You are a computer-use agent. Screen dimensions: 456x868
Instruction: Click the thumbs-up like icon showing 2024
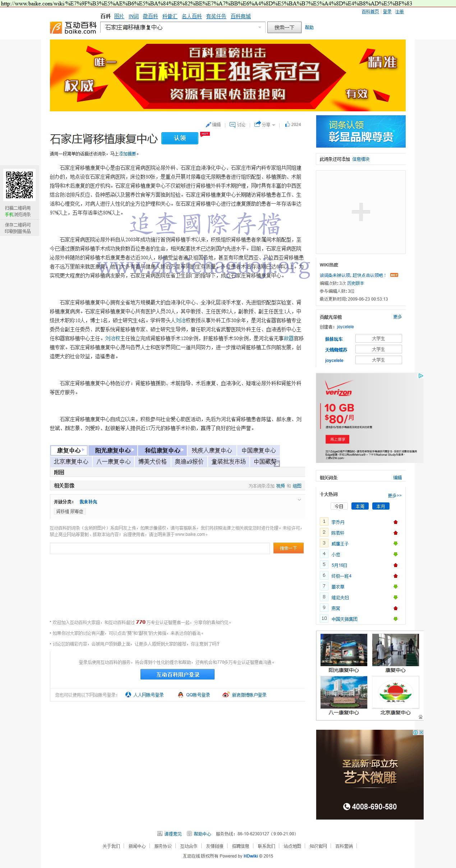[x=287, y=124]
